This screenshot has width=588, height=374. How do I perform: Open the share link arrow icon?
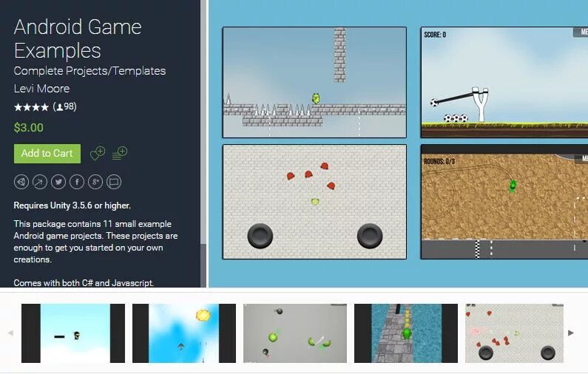pos(40,182)
